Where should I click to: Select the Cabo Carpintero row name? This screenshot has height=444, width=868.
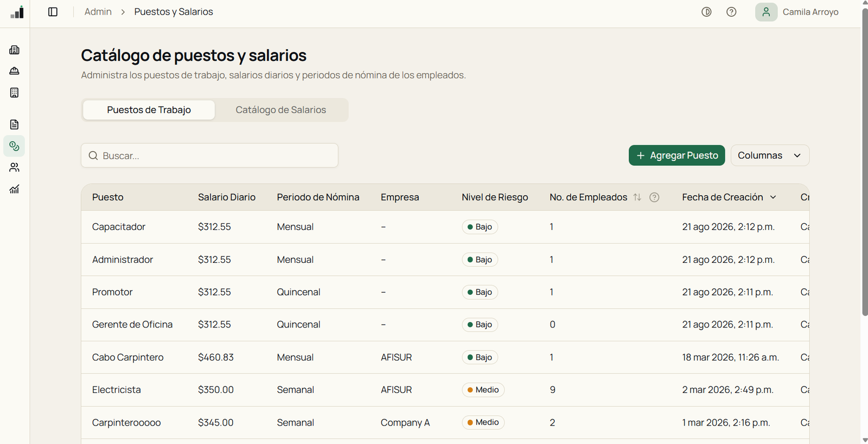click(x=128, y=357)
